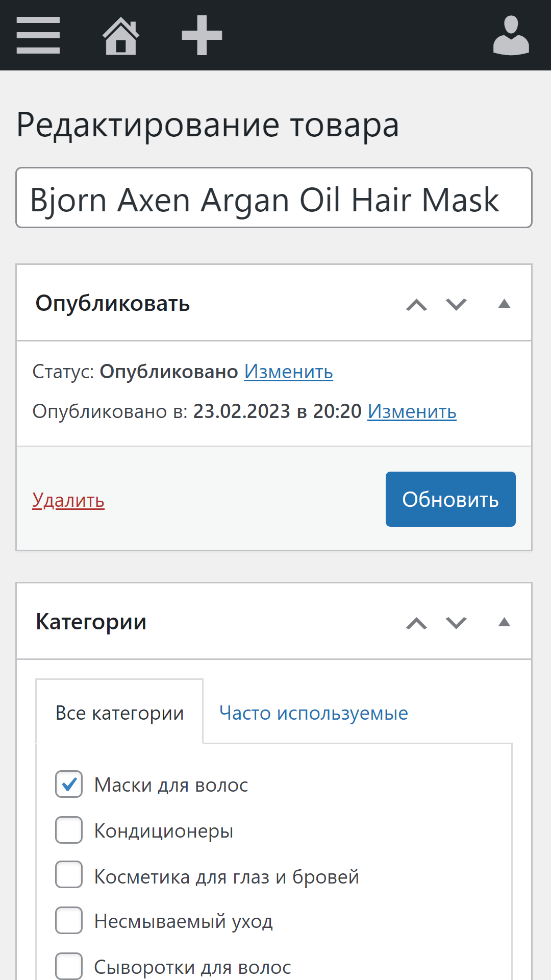
Task: Move Опубликовать panel down
Action: [456, 305]
